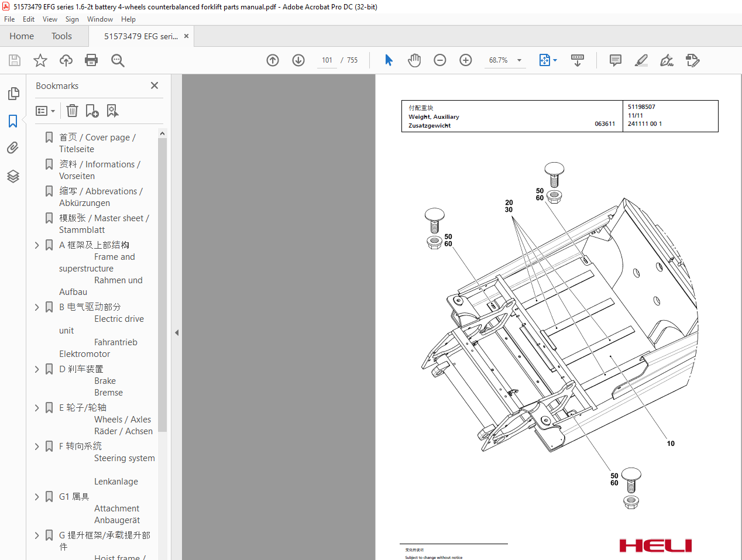
Task: Open bookmarks options menu dropdown
Action: tap(46, 111)
